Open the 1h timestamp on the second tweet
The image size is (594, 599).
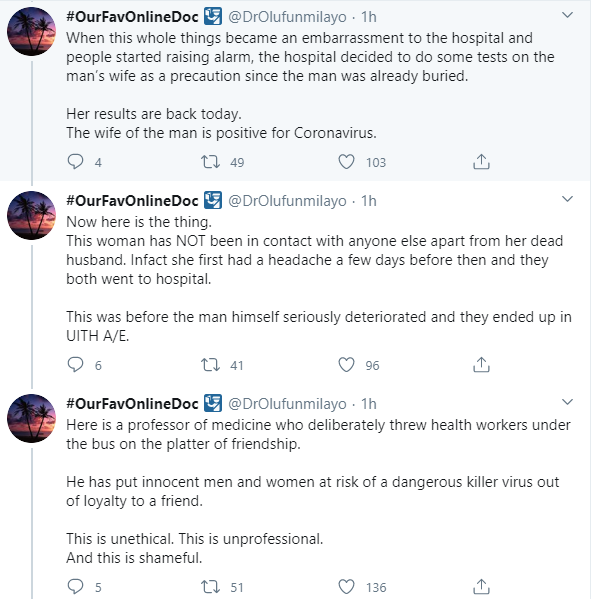pyautogui.click(x=369, y=201)
